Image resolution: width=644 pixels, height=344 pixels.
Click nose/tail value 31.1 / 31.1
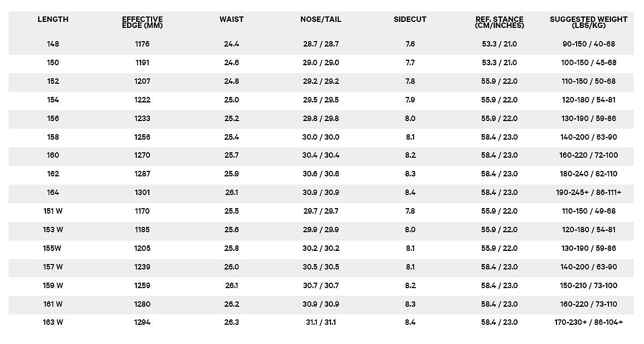point(321,323)
